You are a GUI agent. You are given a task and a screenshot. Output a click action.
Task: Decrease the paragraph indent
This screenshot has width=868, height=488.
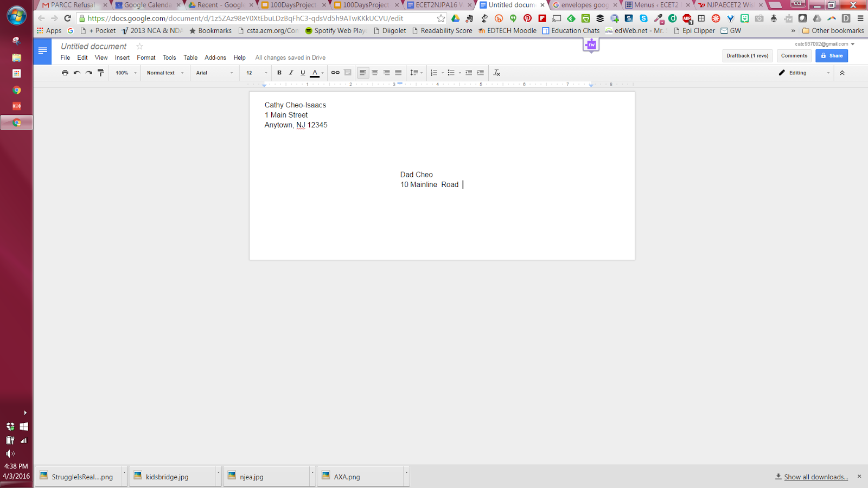(x=469, y=73)
